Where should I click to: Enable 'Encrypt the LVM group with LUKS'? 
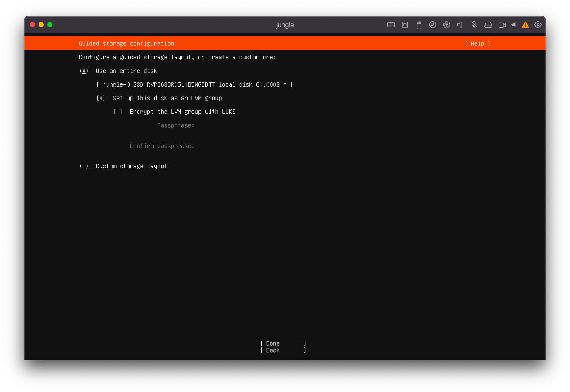click(118, 112)
